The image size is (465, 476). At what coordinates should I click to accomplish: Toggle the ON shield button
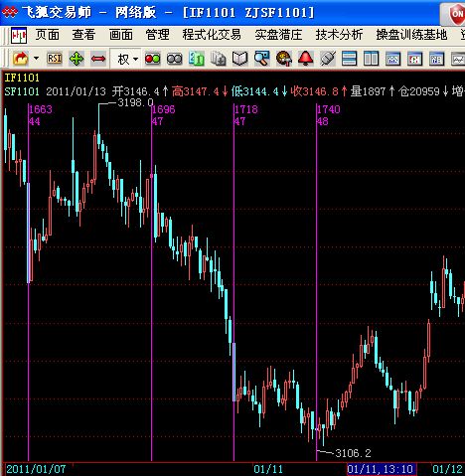tap(455, 14)
